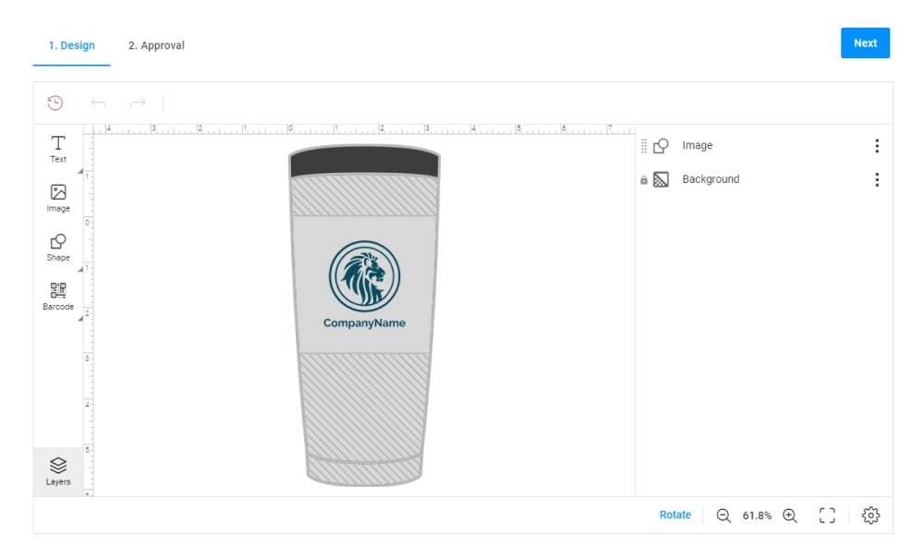924x560 pixels.
Task: Click the Rotate link
Action: [675, 515]
